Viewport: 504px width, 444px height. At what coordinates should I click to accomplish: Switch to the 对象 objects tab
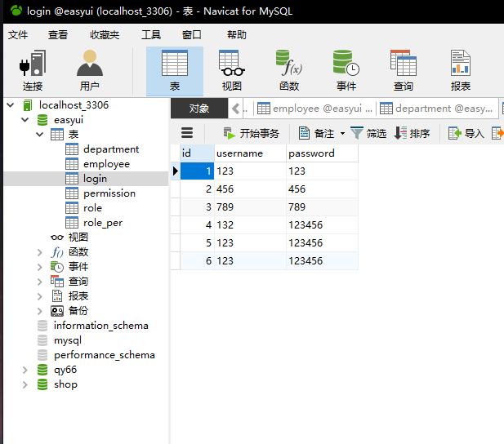pos(199,109)
